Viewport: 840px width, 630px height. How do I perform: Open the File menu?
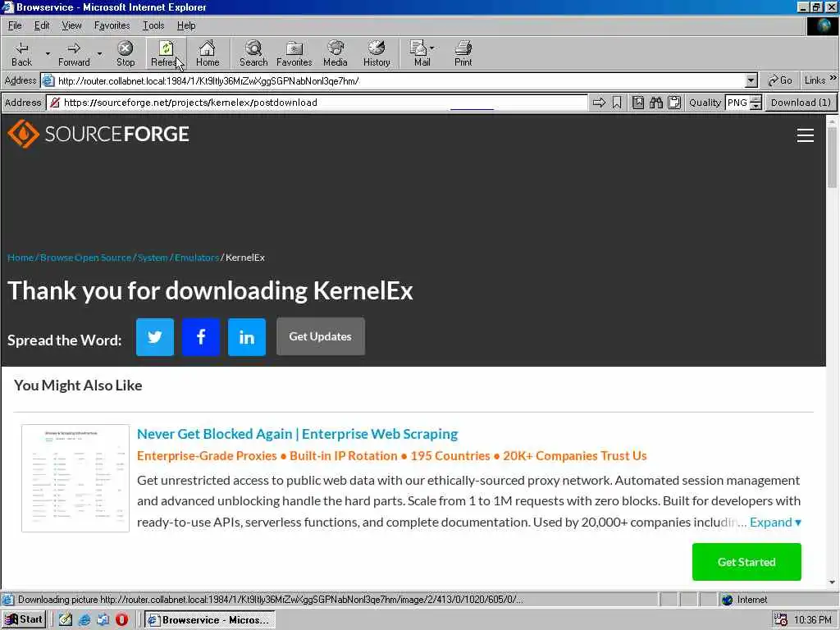tap(15, 25)
